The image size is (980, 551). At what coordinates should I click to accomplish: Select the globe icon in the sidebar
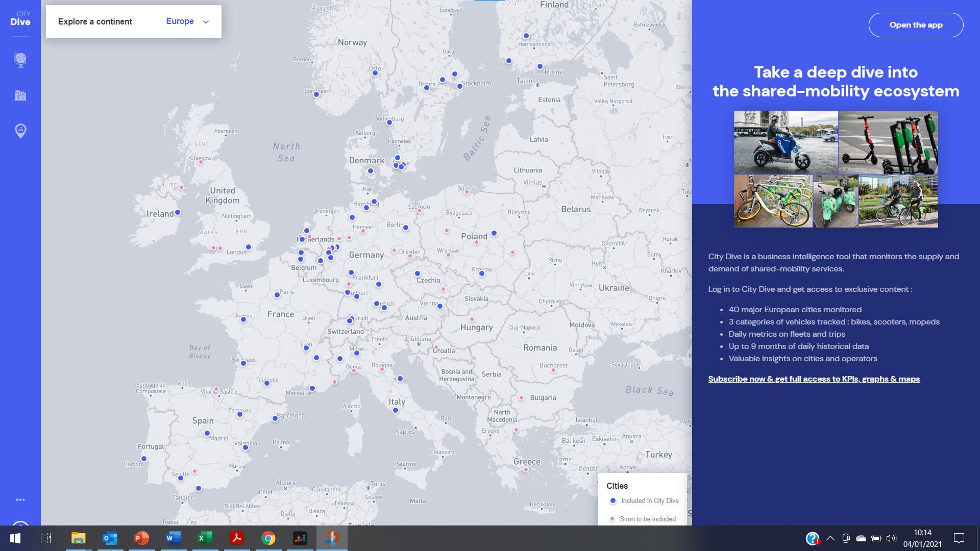point(20,60)
